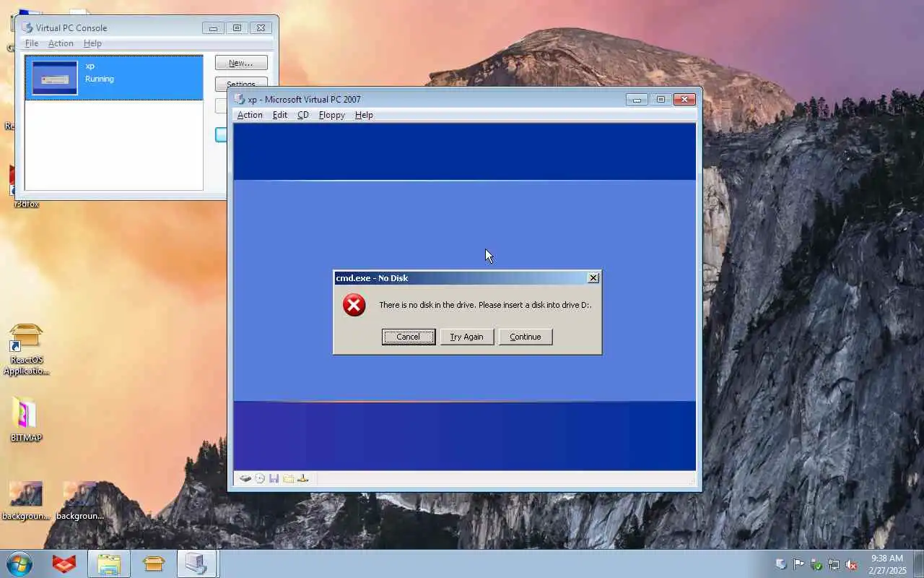
Task: Click the Virtual PC tray icon
Action: point(781,564)
